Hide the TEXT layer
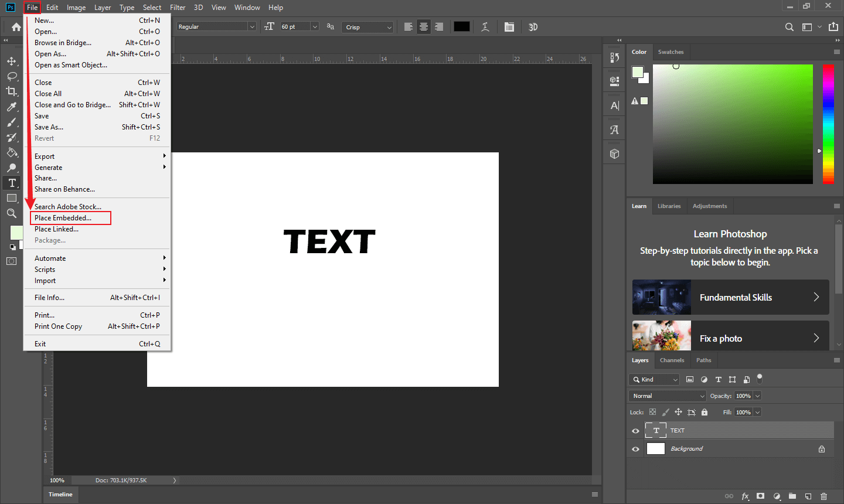 [x=635, y=430]
